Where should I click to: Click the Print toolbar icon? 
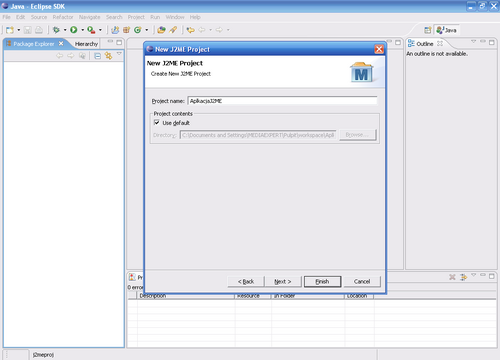(x=39, y=30)
